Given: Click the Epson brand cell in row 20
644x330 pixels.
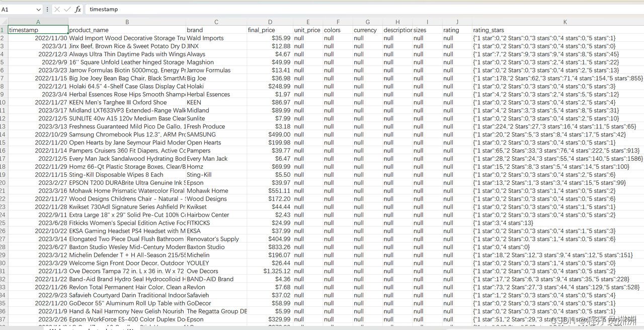Looking at the screenshot, I should tap(216, 183).
